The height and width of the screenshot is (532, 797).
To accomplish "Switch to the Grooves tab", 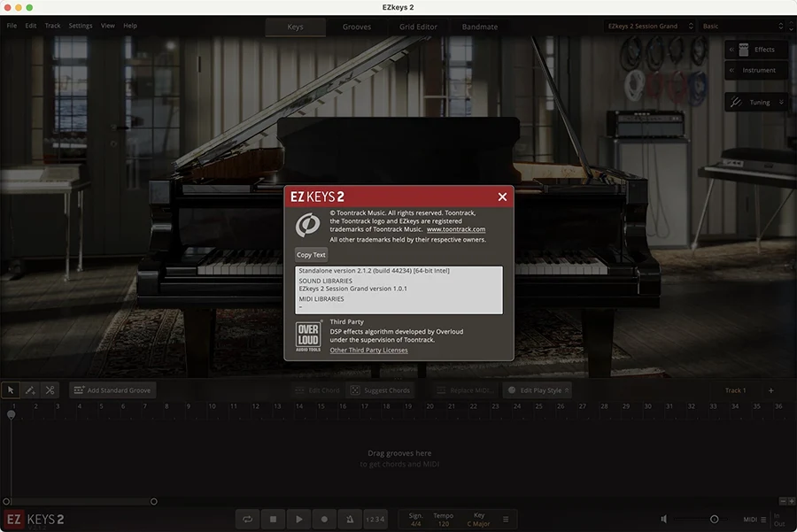I will coord(357,27).
